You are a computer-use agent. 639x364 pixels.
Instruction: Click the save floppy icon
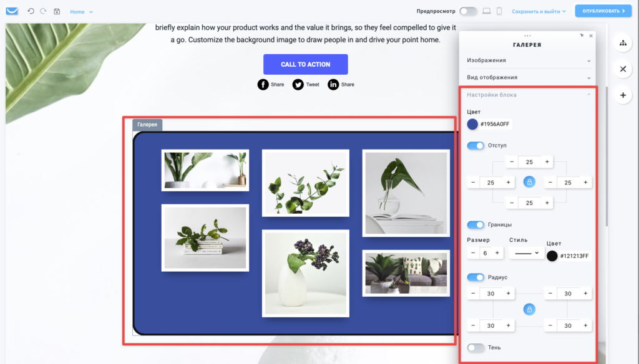(57, 11)
